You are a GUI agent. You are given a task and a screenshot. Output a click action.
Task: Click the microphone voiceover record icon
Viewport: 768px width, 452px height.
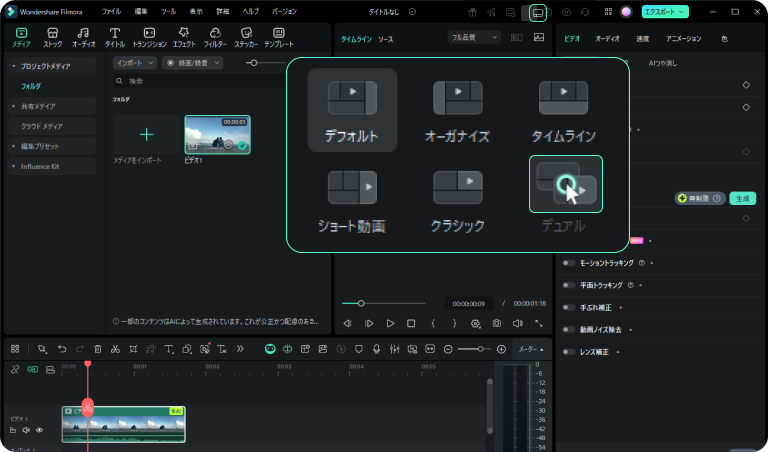point(376,349)
